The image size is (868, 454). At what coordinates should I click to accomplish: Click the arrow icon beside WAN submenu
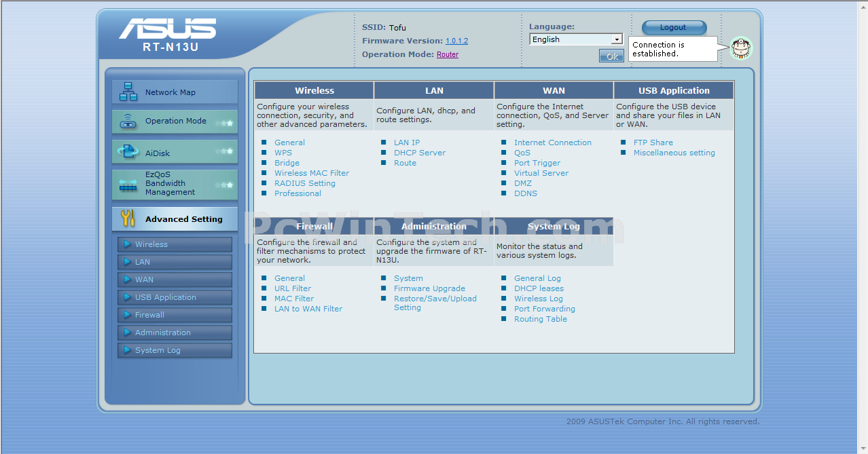click(127, 280)
